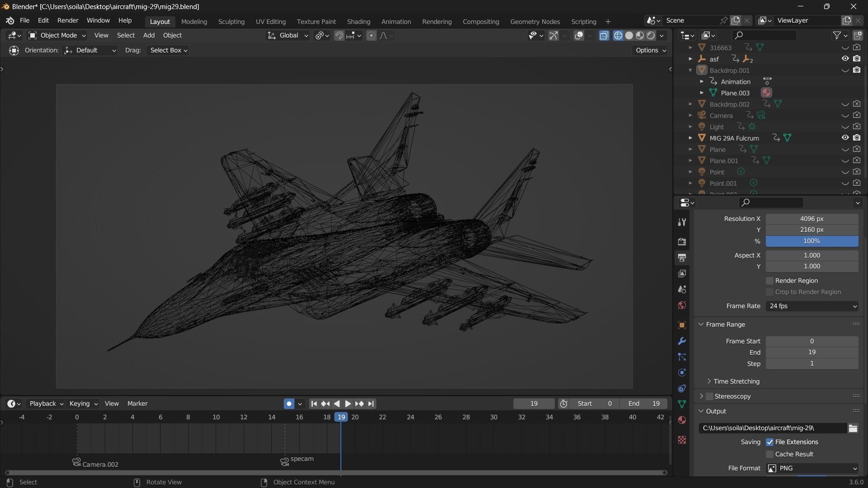The height and width of the screenshot is (488, 868).
Task: Toggle snapping magnet in viewport header
Action: point(339,35)
